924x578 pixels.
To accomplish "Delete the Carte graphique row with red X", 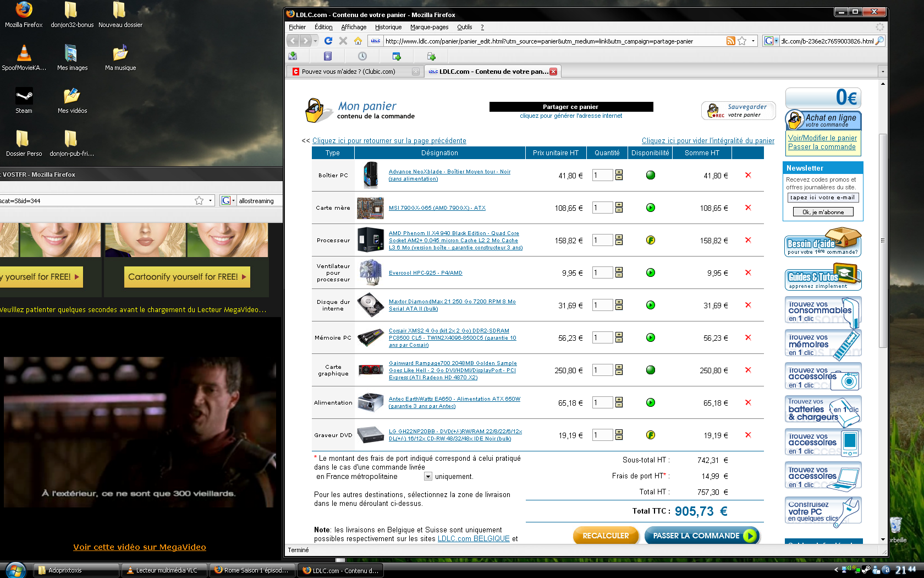I will coord(748,370).
